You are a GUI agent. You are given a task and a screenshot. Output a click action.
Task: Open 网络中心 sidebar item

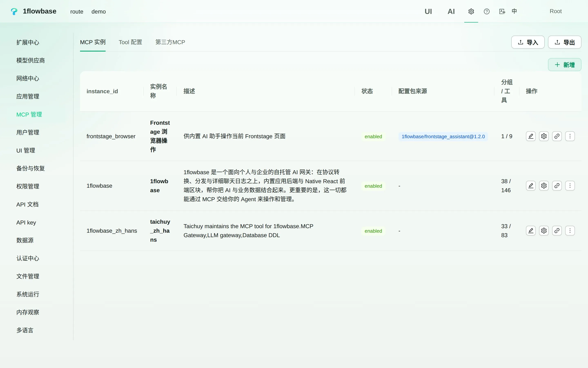28,78
